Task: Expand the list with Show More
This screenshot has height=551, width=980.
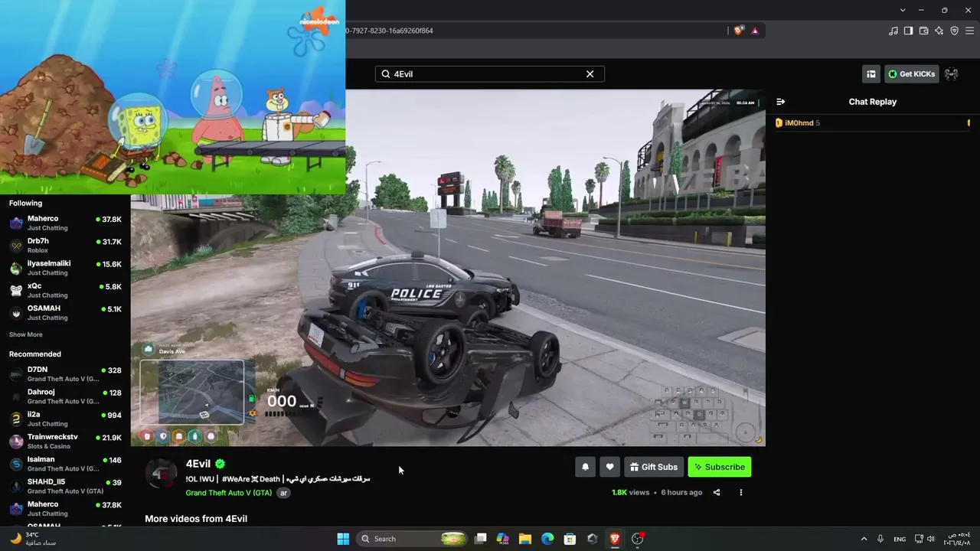Action: [x=26, y=334]
